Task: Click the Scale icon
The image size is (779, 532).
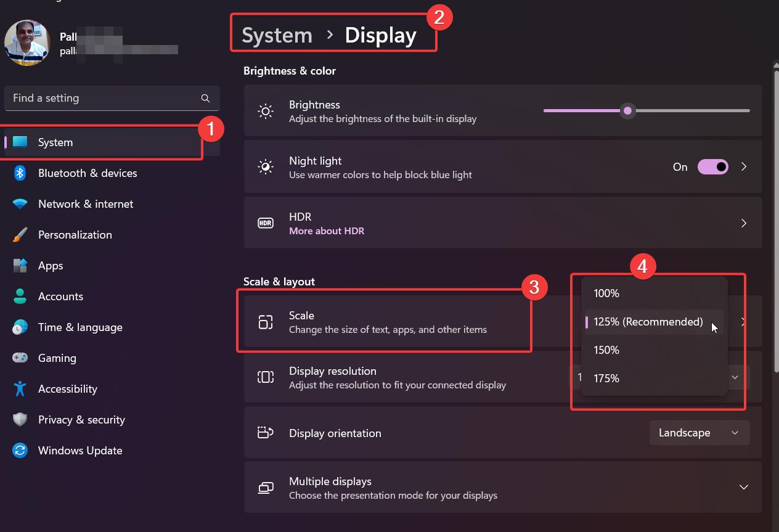Action: pos(265,321)
